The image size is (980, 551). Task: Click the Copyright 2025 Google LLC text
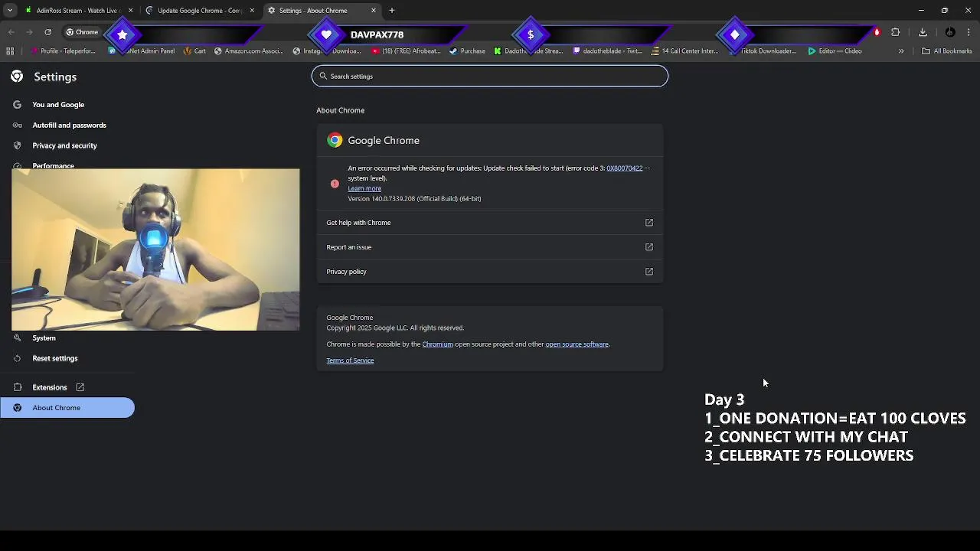pos(395,328)
